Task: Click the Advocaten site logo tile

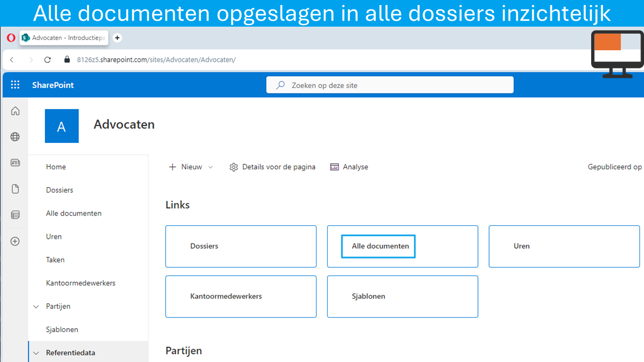Action: click(61, 126)
